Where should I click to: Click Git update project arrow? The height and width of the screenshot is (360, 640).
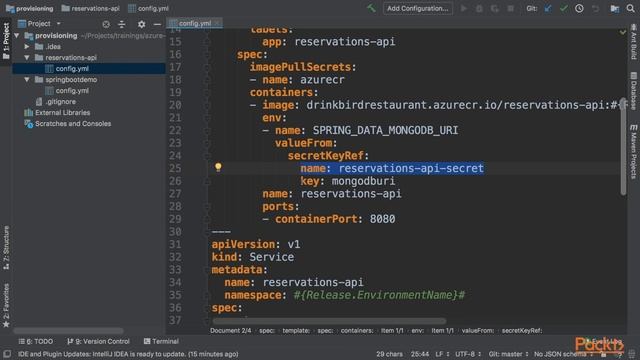click(548, 8)
